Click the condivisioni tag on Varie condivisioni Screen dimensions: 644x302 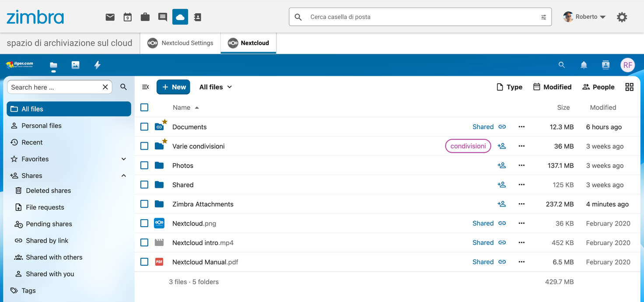(468, 146)
